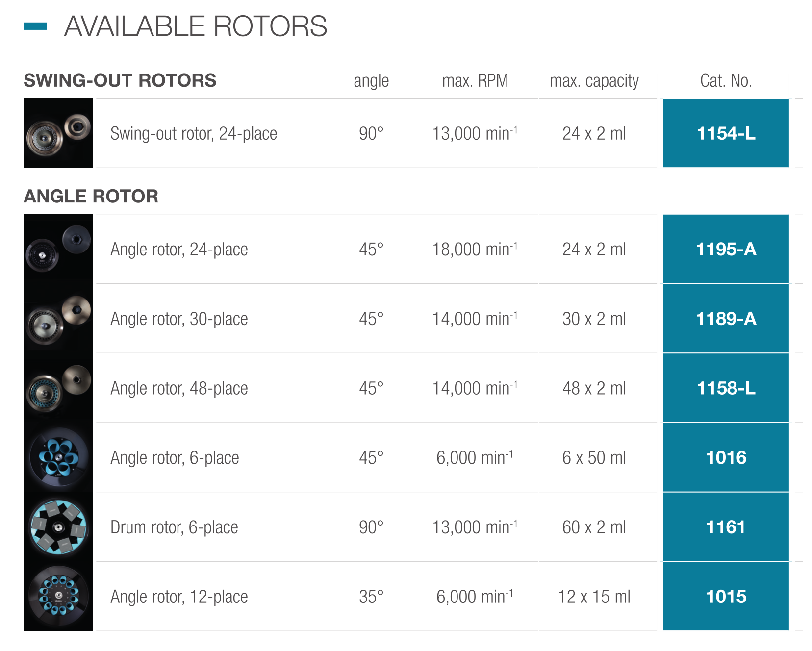The height and width of the screenshot is (651, 812).
Task: Click the Drum rotor 6-place image
Action: coord(58,527)
